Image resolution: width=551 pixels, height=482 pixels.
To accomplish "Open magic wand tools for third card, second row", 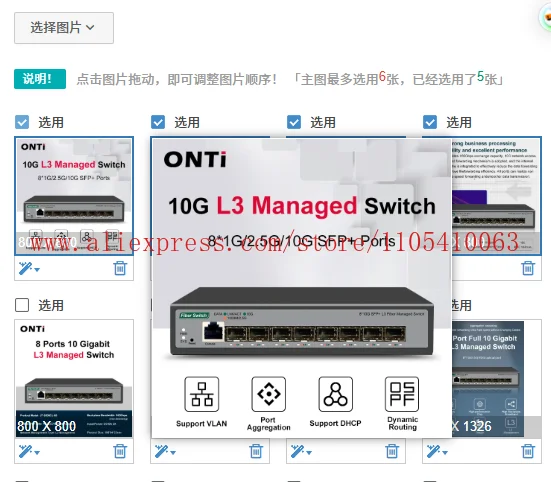I will coord(301,451).
